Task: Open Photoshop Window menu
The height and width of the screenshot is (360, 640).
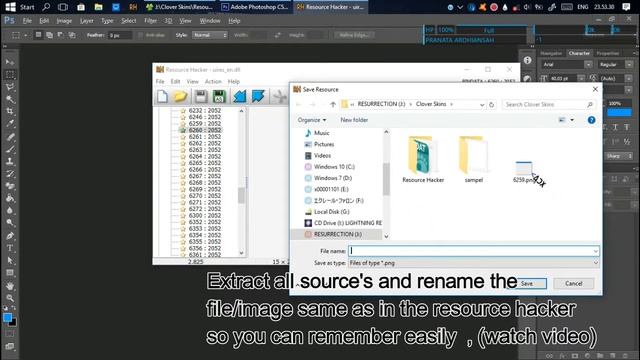Action: [x=210, y=21]
